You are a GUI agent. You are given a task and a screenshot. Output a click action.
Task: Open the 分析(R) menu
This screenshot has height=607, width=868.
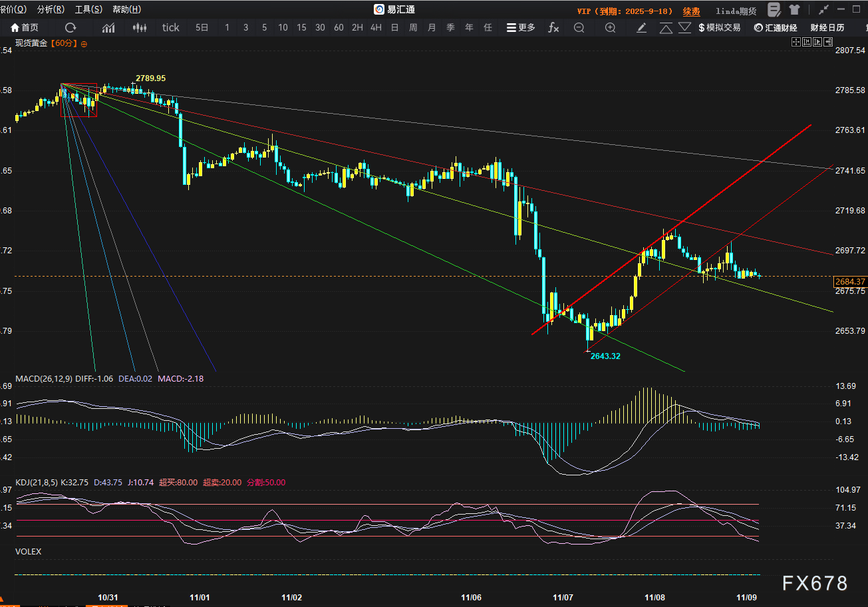tap(51, 9)
